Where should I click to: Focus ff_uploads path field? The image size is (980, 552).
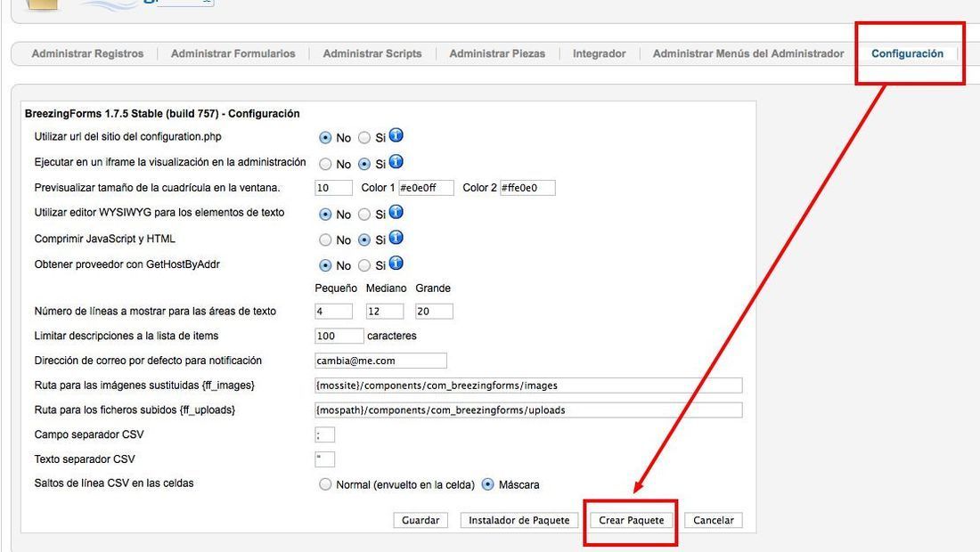528,410
